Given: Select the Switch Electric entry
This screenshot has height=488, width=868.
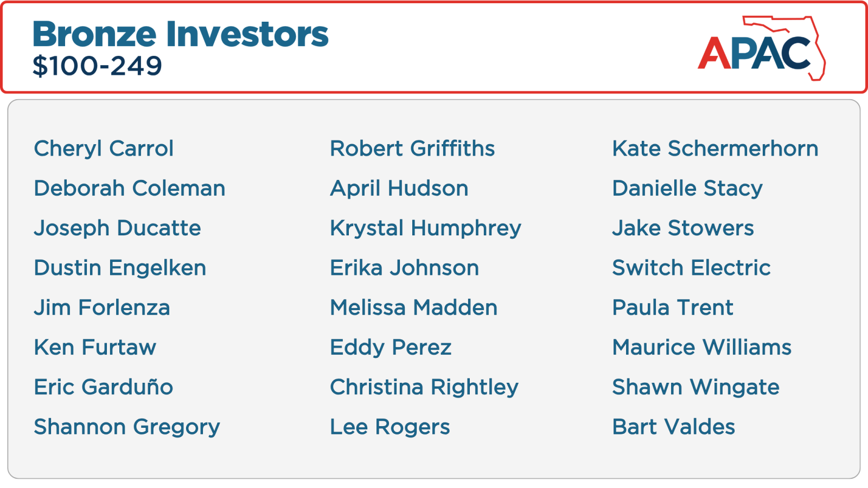Looking at the screenshot, I should (x=691, y=268).
